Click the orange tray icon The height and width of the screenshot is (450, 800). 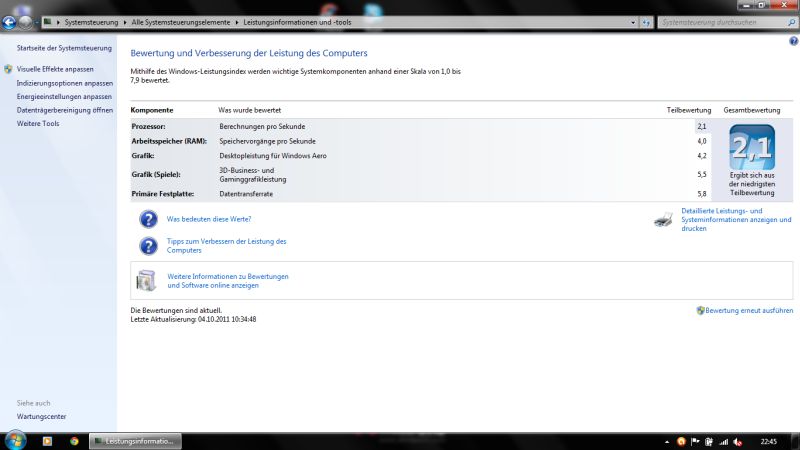pos(681,442)
